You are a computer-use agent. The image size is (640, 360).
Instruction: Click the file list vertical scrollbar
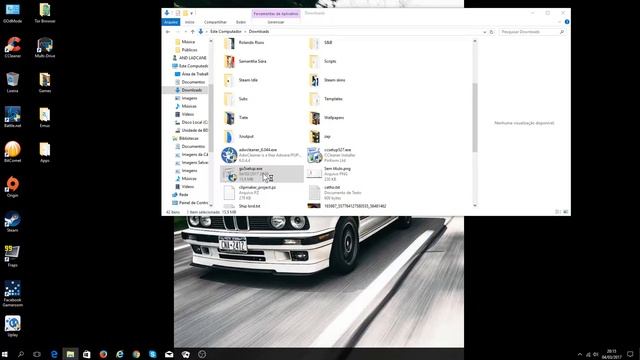point(475,118)
